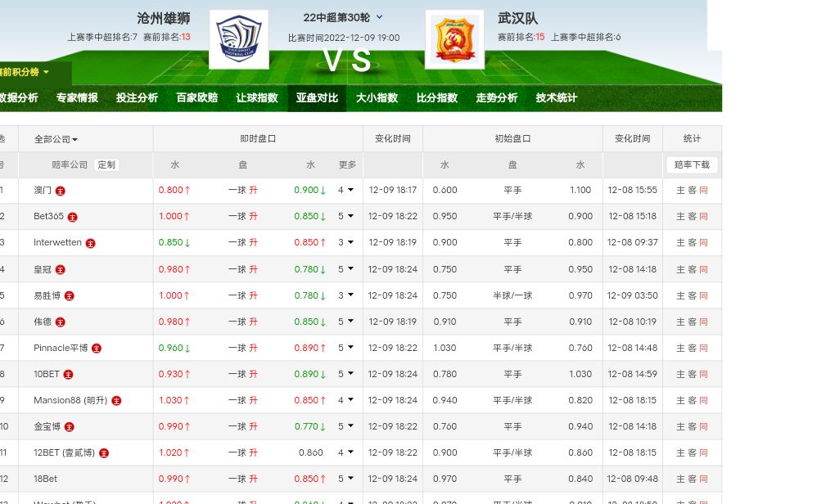This screenshot has height=504, width=817.
Task: Click the red 主 badge beside Pinnacle平博
Action: click(x=96, y=349)
